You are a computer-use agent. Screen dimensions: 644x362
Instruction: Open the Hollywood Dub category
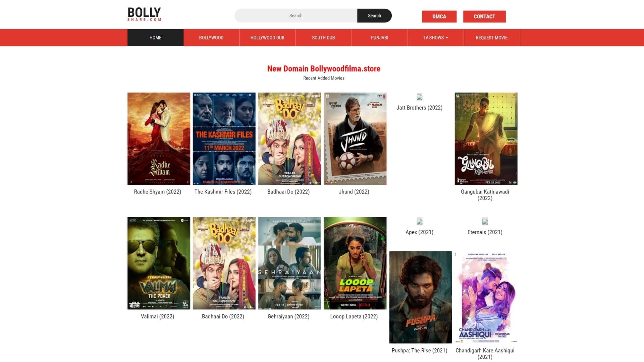point(267,38)
